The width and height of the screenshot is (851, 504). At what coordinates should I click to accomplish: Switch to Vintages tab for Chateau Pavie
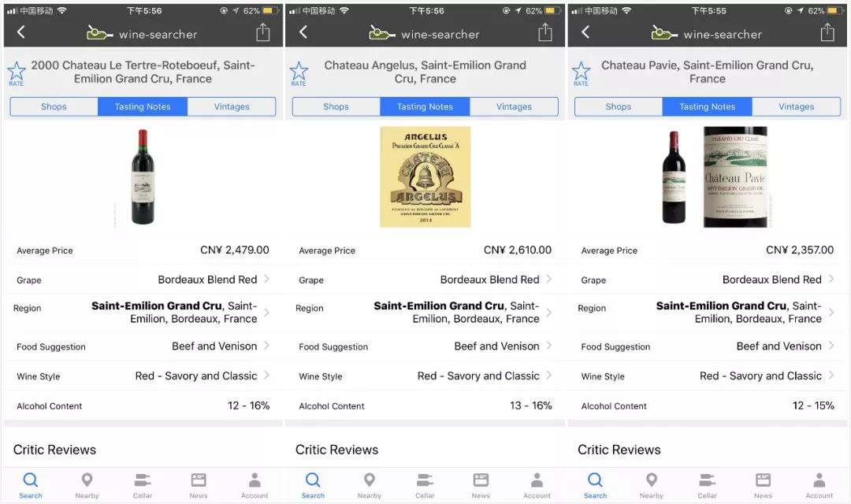coord(796,106)
